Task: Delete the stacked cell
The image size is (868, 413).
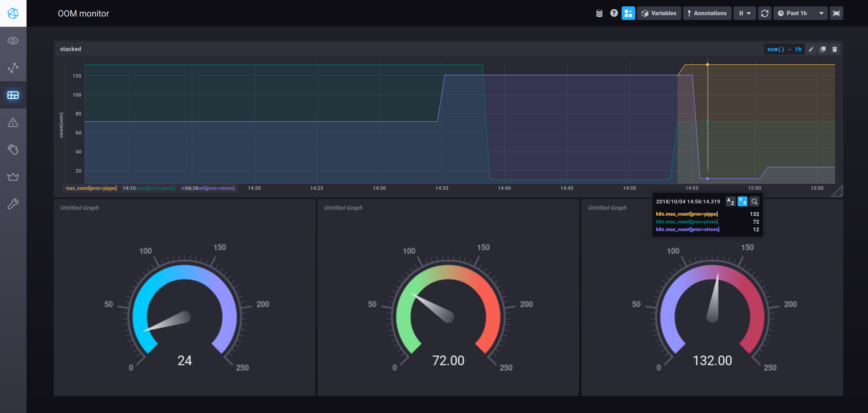Action: [x=835, y=49]
